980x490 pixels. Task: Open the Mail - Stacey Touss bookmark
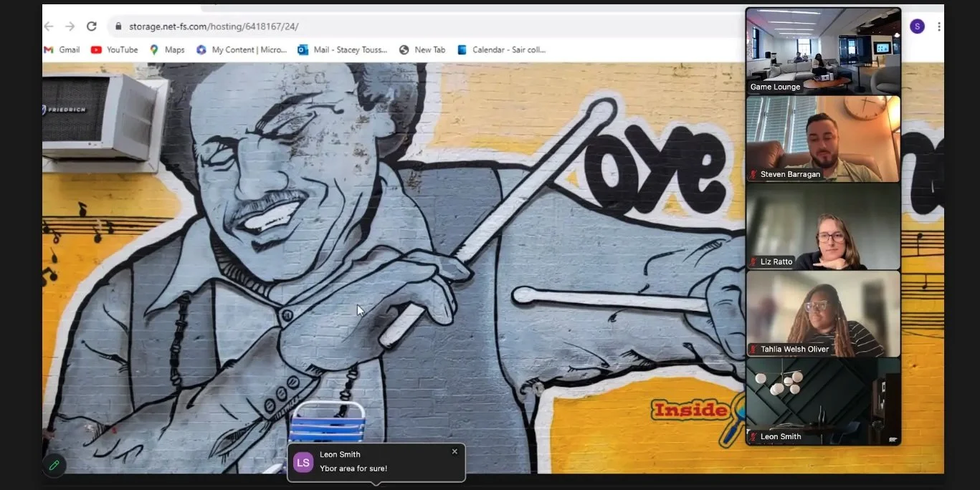point(343,49)
